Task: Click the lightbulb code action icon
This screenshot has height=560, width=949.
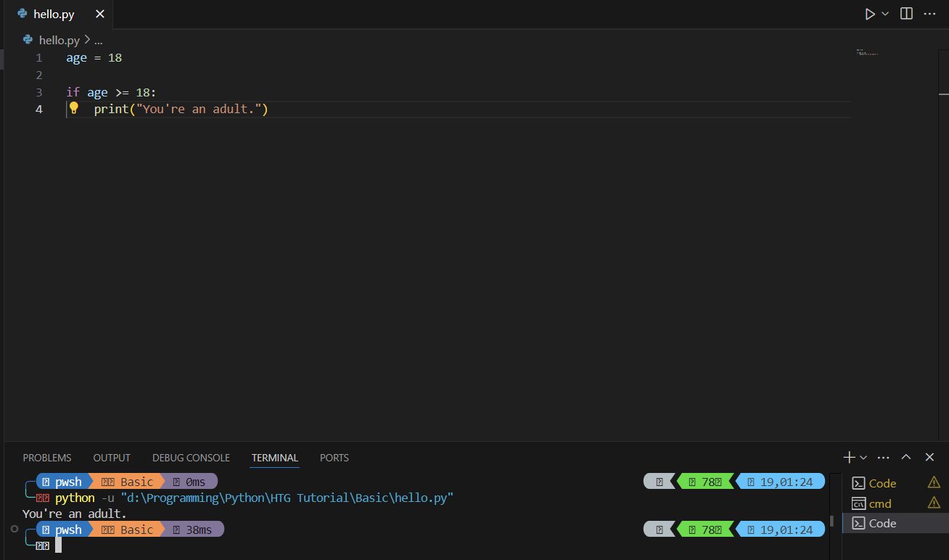Action: pos(73,109)
